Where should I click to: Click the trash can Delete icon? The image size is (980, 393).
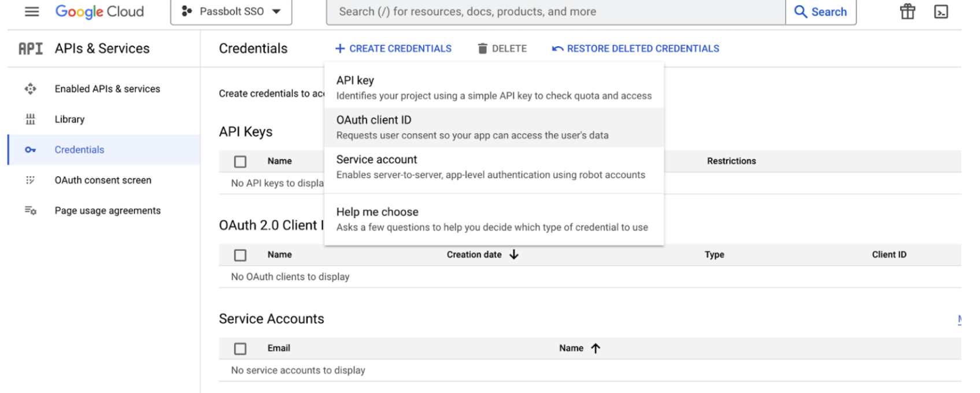coord(483,49)
